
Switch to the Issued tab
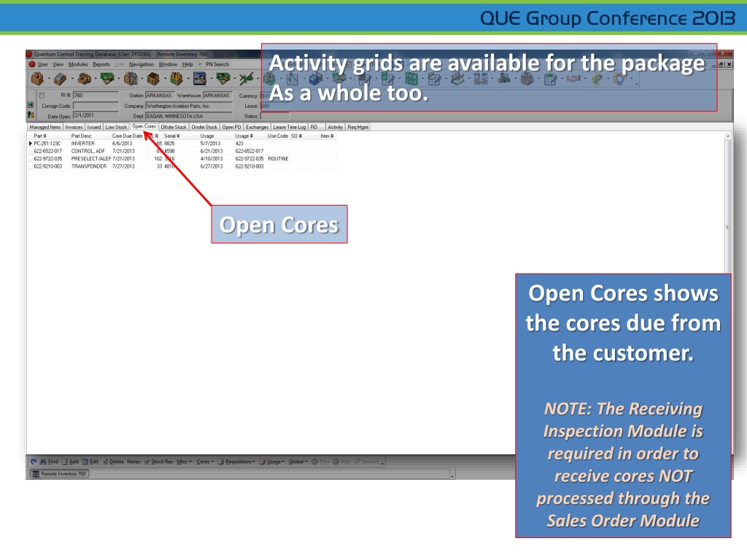(94, 127)
